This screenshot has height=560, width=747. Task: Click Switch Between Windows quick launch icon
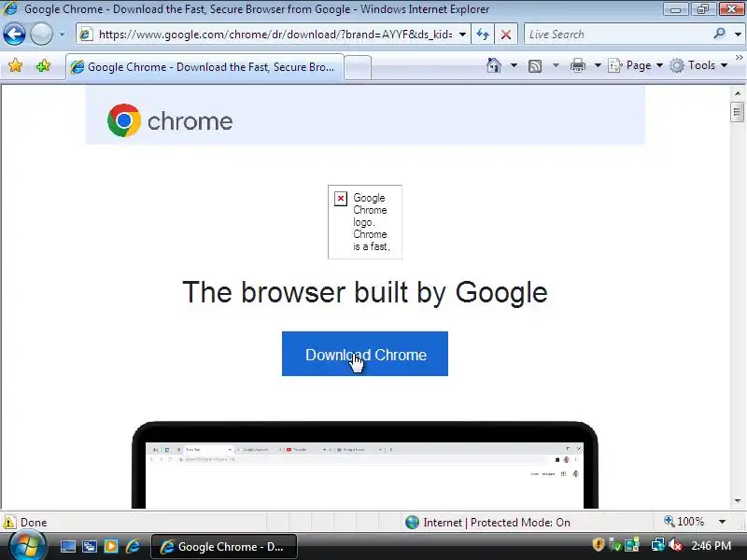click(x=89, y=547)
